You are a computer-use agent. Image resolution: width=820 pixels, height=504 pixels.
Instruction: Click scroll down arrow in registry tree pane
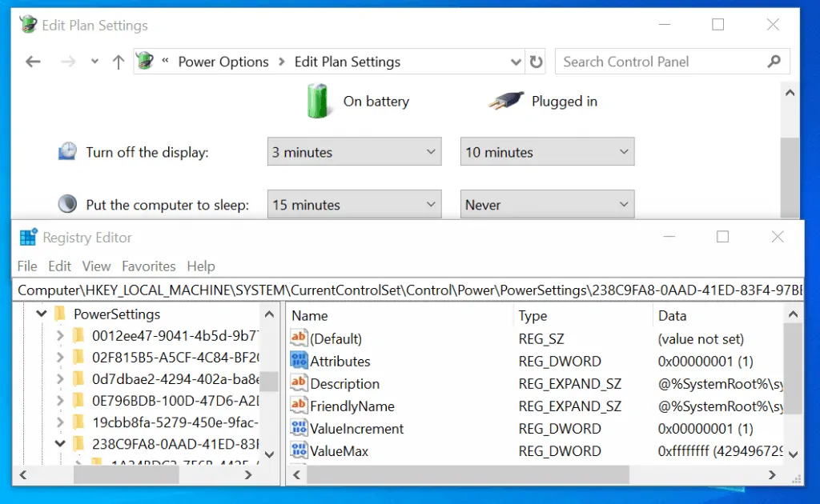[269, 454]
